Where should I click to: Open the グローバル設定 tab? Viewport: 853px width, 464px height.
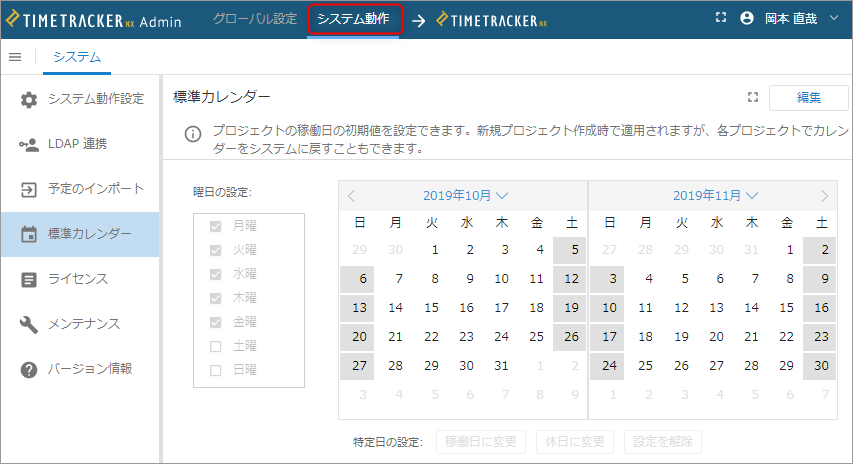click(x=255, y=18)
